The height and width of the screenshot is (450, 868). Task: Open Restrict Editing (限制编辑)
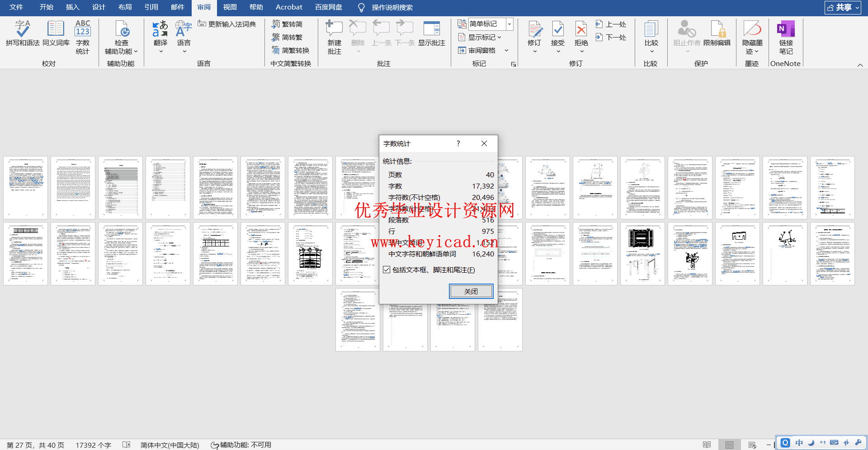click(x=717, y=33)
